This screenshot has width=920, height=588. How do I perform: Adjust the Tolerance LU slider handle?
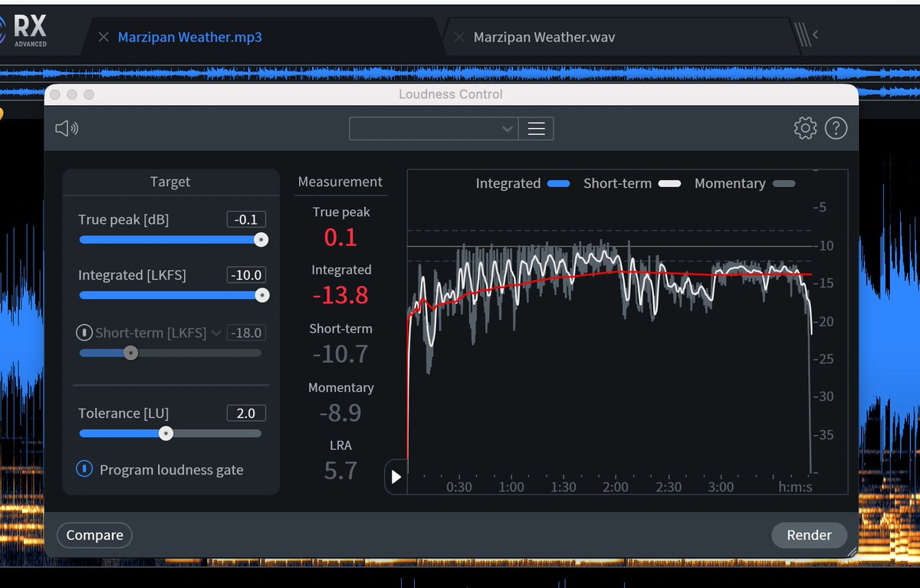coord(166,433)
